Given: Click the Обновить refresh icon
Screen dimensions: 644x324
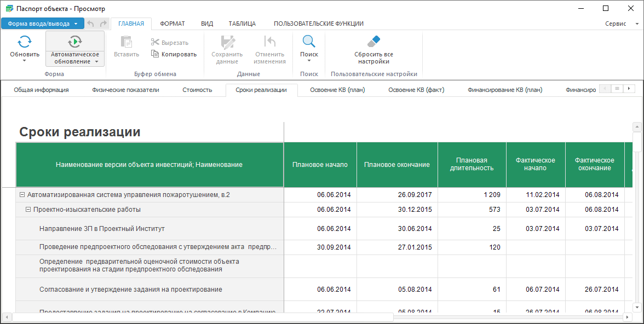Looking at the screenshot, I should point(25,42).
